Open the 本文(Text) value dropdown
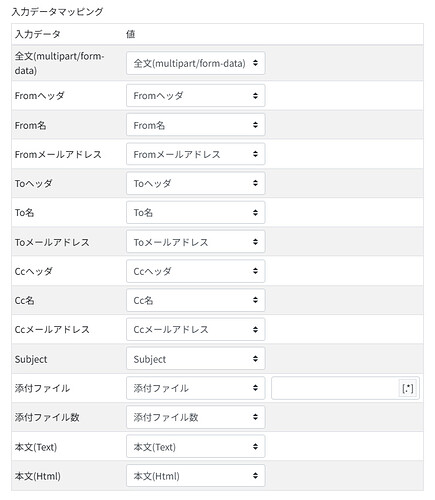435x500 pixels. (196, 447)
